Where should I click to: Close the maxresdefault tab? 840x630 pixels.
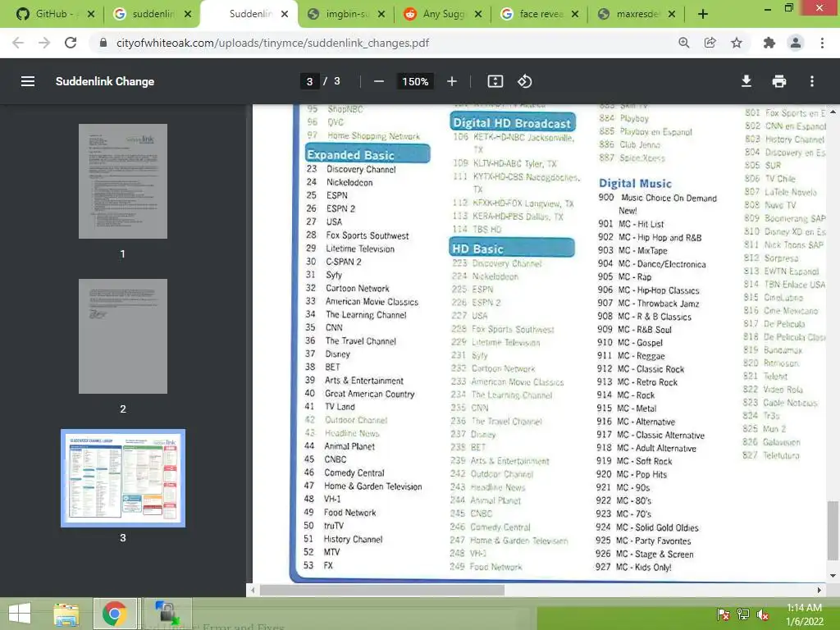coord(671,14)
